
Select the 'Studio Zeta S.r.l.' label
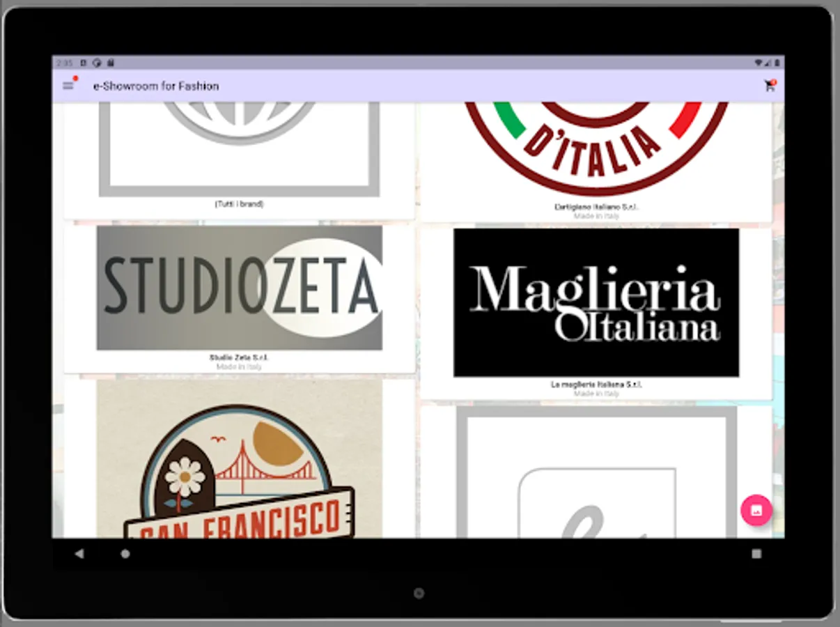[x=240, y=357]
